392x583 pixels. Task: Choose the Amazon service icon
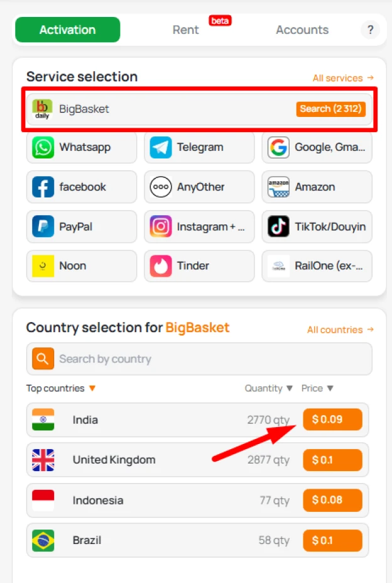pos(277,187)
